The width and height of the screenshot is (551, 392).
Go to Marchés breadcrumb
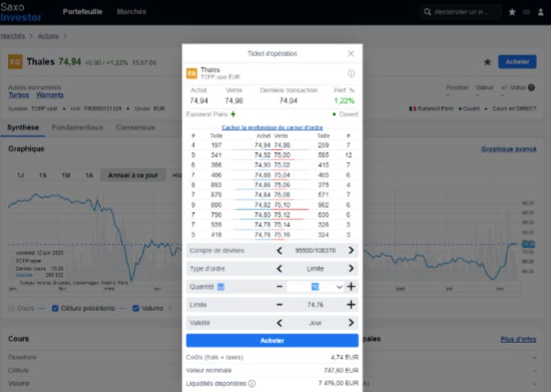click(12, 36)
